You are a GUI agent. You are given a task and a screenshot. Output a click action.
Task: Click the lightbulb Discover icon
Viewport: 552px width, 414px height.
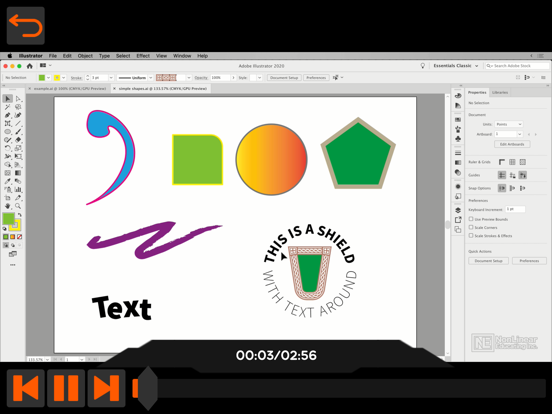click(423, 66)
